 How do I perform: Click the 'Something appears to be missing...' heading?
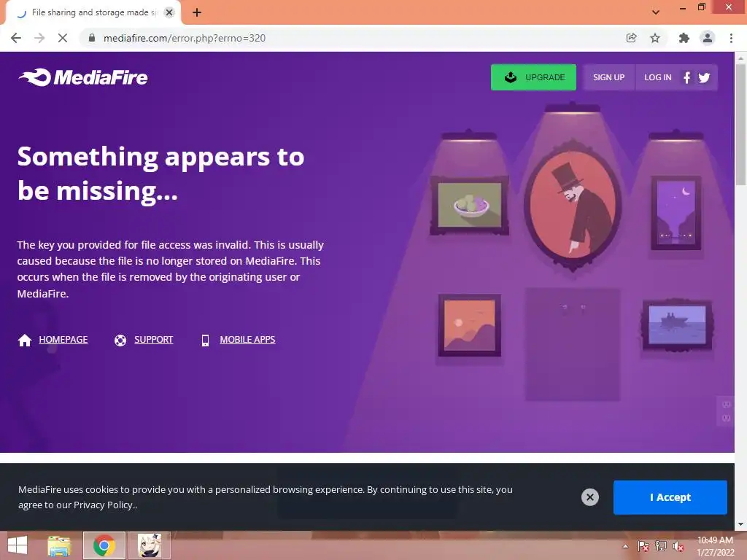160,174
